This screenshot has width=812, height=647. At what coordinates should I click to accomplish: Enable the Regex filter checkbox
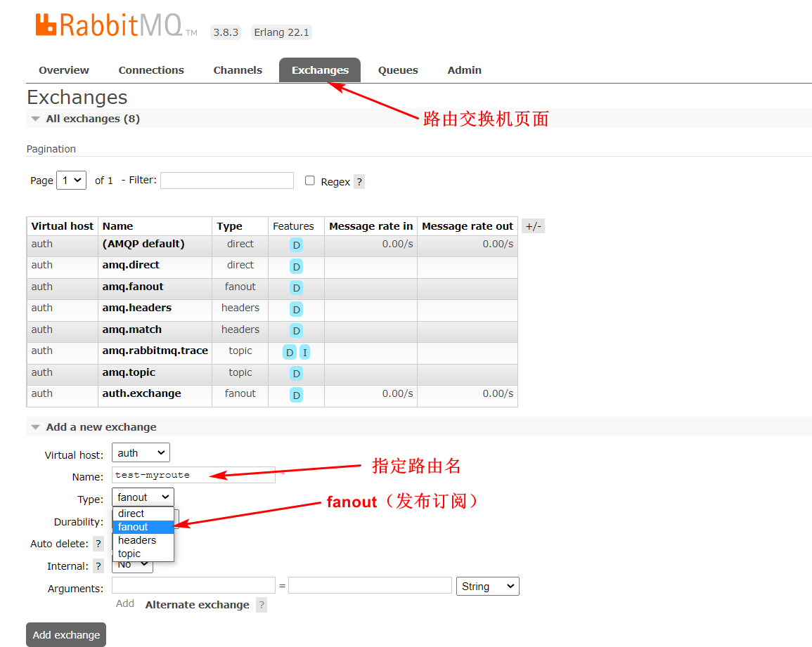click(x=309, y=180)
